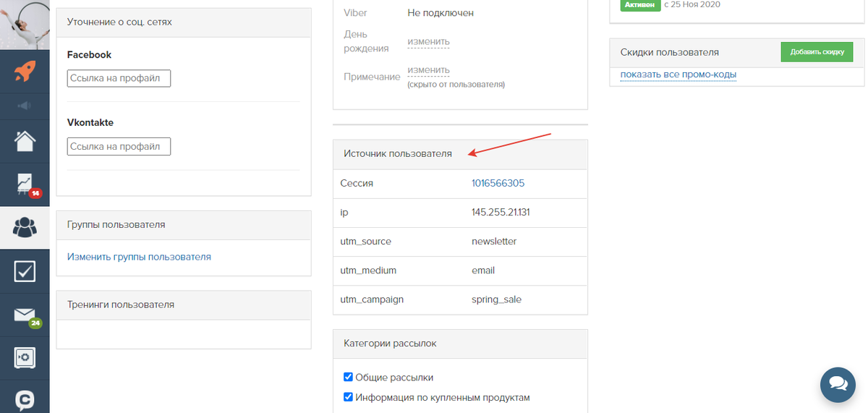Open tasks checkmark icon in sidebar
This screenshot has width=868, height=413.
[x=25, y=271]
